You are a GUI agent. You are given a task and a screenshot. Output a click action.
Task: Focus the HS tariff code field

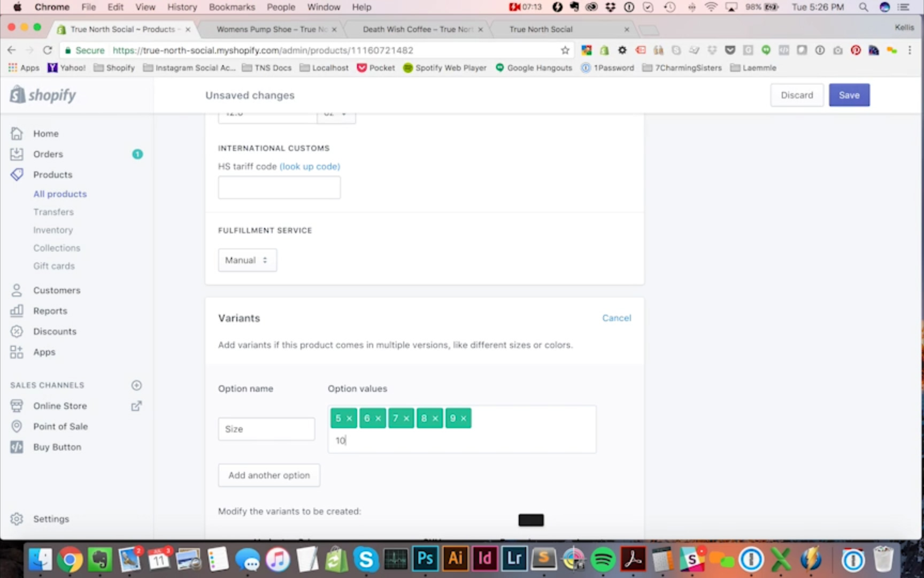[x=279, y=187]
